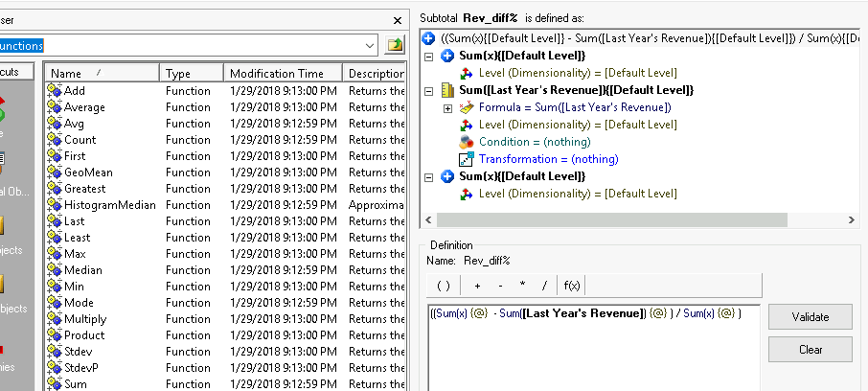Insert the multiply operator

[x=522, y=286]
